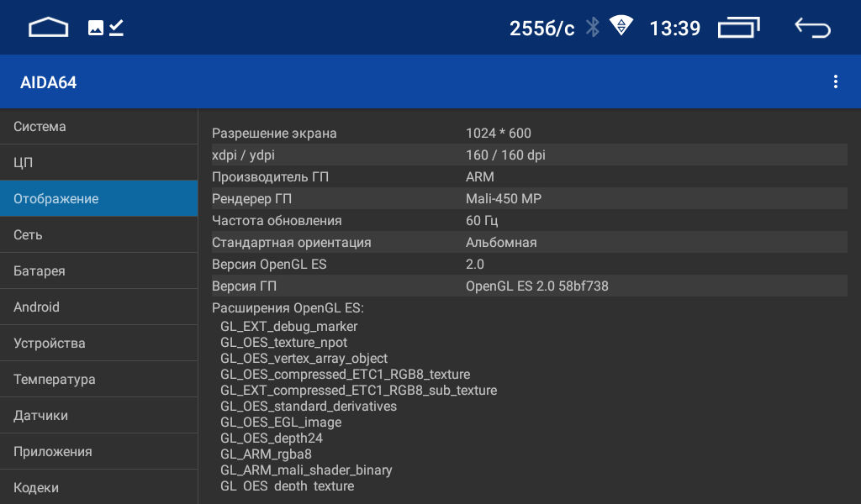The image size is (861, 504).
Task: Tap the Bluetooth status icon
Action: click(593, 28)
